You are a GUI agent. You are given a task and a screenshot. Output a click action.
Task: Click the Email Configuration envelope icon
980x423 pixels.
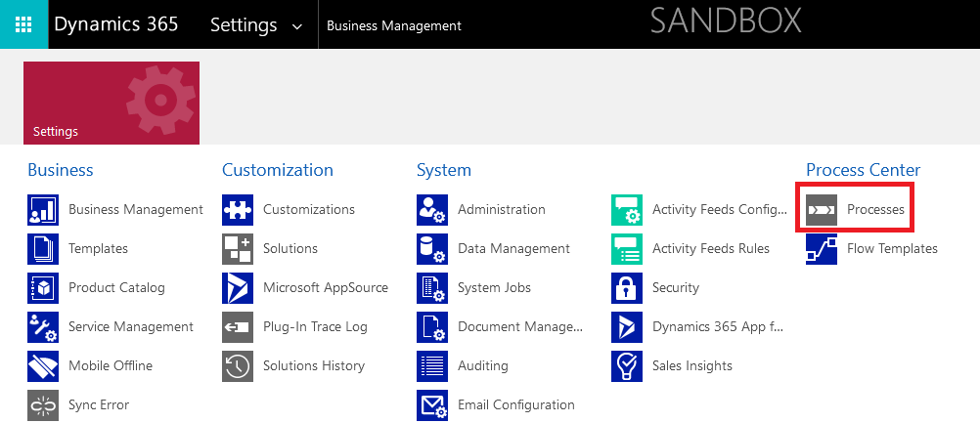pyautogui.click(x=432, y=404)
